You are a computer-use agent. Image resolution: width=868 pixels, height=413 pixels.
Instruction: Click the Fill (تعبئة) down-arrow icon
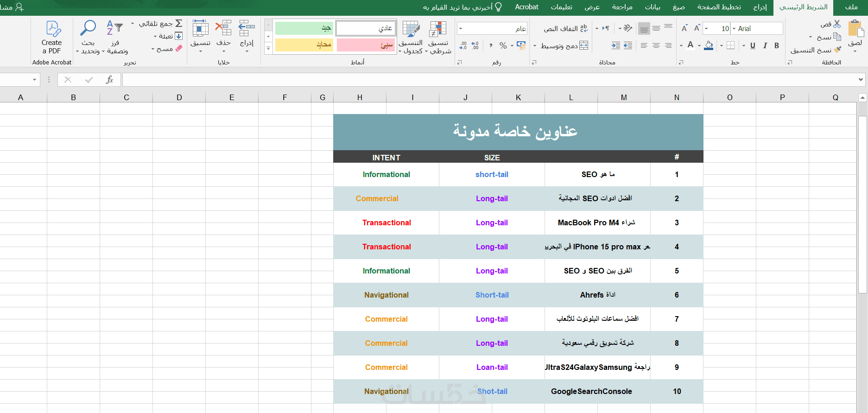click(x=179, y=36)
